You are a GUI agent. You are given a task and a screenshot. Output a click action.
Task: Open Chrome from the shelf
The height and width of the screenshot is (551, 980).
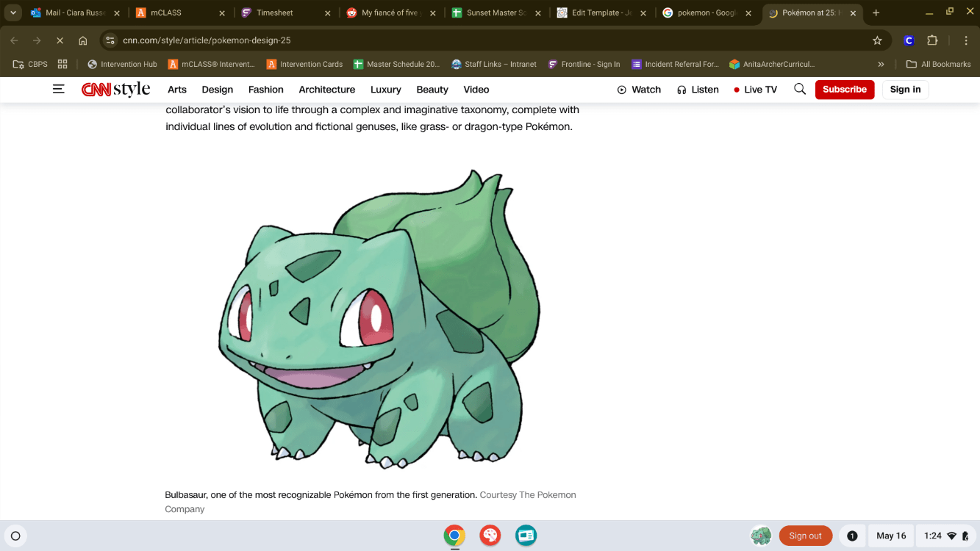pyautogui.click(x=454, y=536)
